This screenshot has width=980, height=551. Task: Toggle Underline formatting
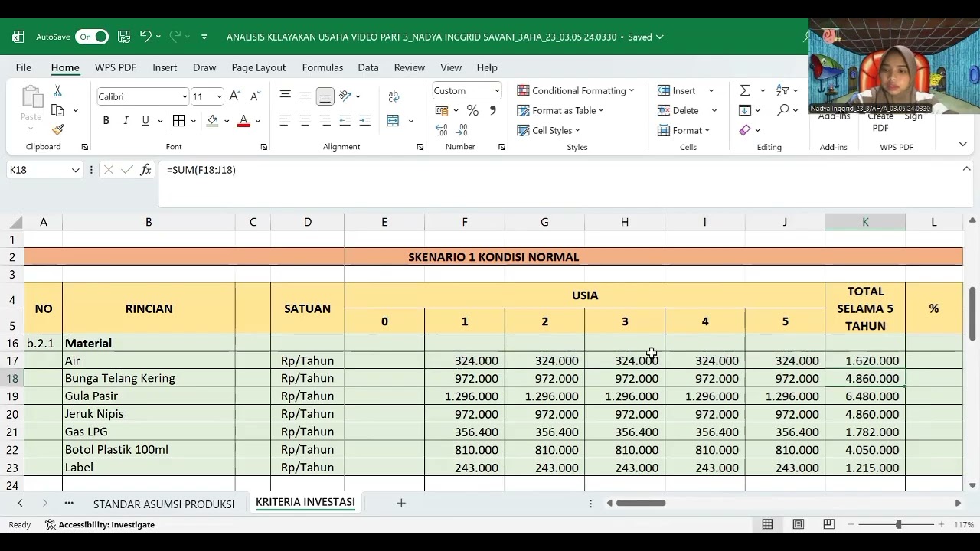pyautogui.click(x=145, y=121)
